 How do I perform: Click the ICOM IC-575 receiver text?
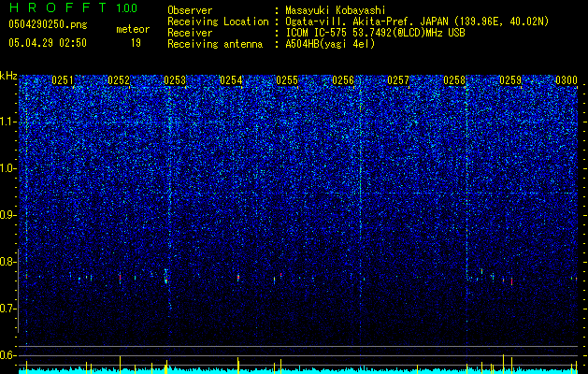(375, 33)
